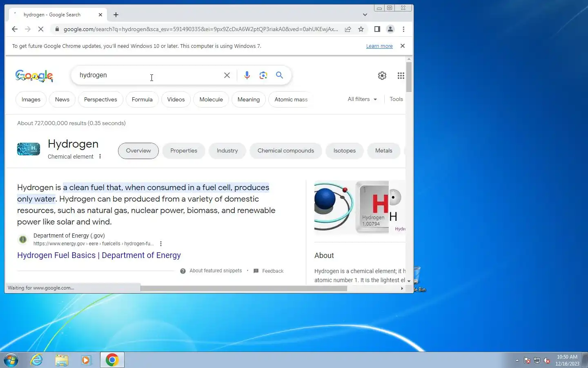The width and height of the screenshot is (588, 368).
Task: Open Chrome's three-dot menu
Action: 403,29
